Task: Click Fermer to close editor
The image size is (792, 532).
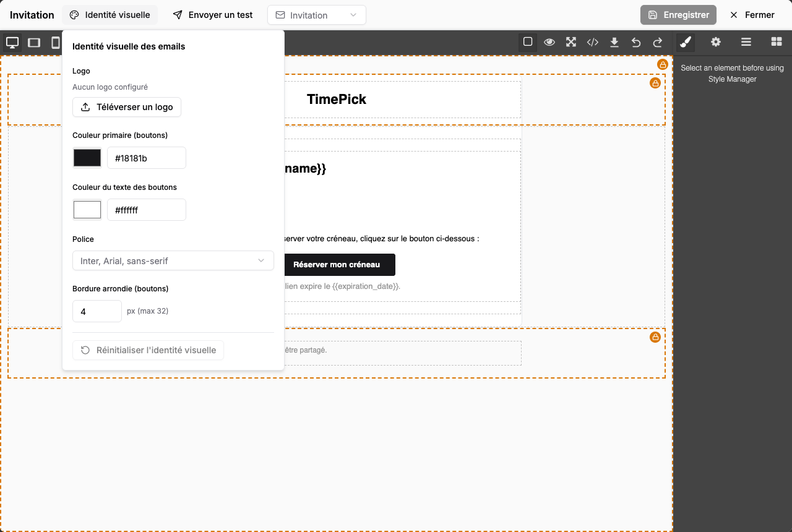Action: point(752,15)
